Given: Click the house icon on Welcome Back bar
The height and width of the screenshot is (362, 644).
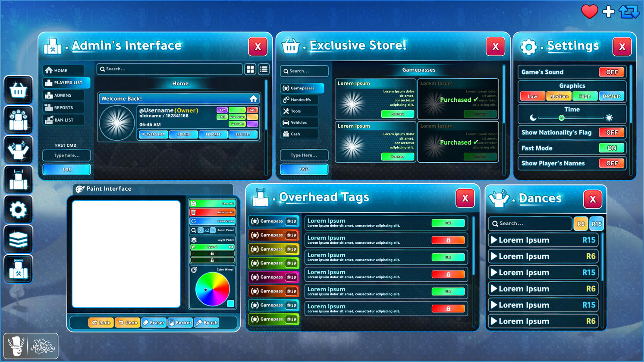Looking at the screenshot, I should [x=253, y=99].
